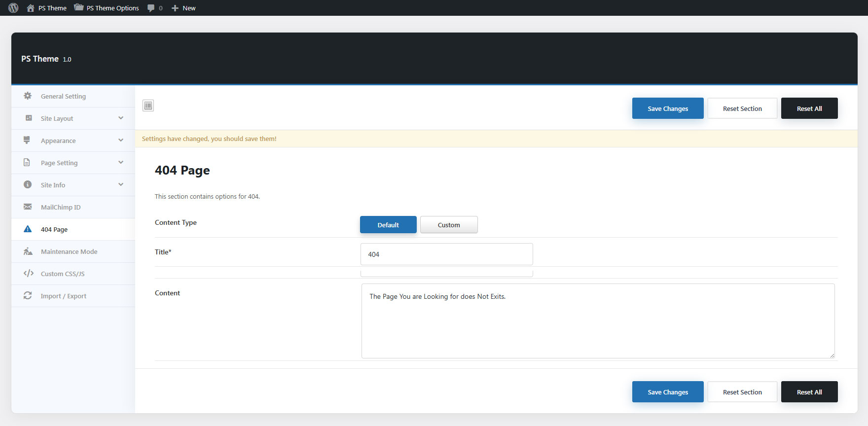Expand the Site Layout submenu
Viewport: 868px width, 426px height.
pyautogui.click(x=121, y=118)
